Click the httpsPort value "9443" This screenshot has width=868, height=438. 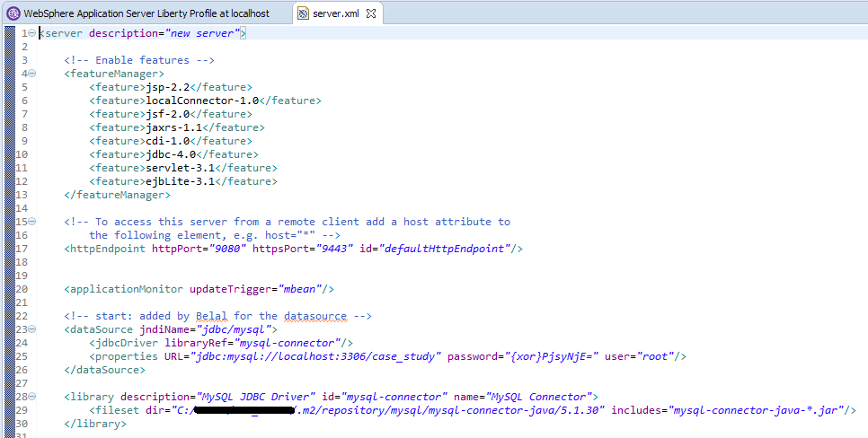pyautogui.click(x=334, y=249)
